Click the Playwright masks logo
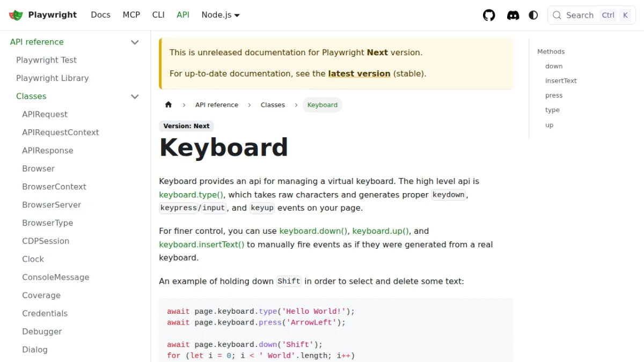Screen dimensions: 644x362 coord(16,15)
